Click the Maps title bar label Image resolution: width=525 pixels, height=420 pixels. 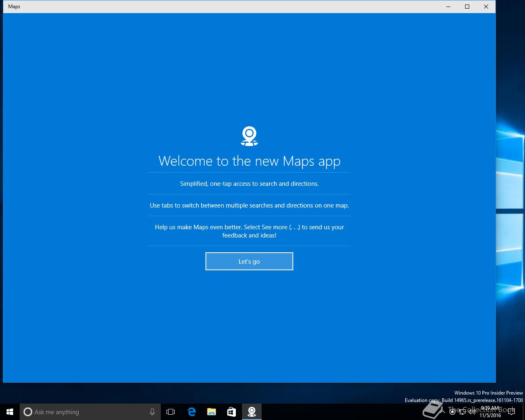[14, 7]
